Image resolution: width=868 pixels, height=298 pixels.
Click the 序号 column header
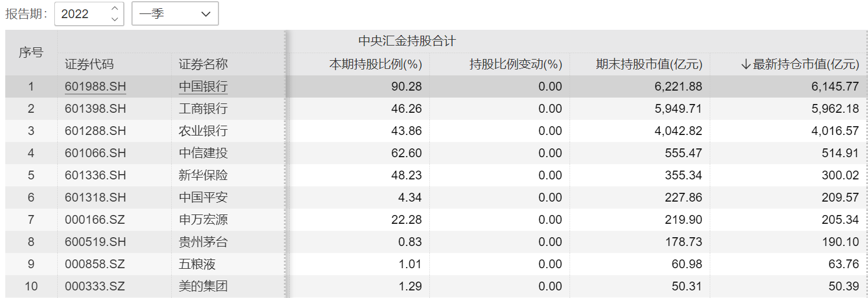pyautogui.click(x=31, y=53)
